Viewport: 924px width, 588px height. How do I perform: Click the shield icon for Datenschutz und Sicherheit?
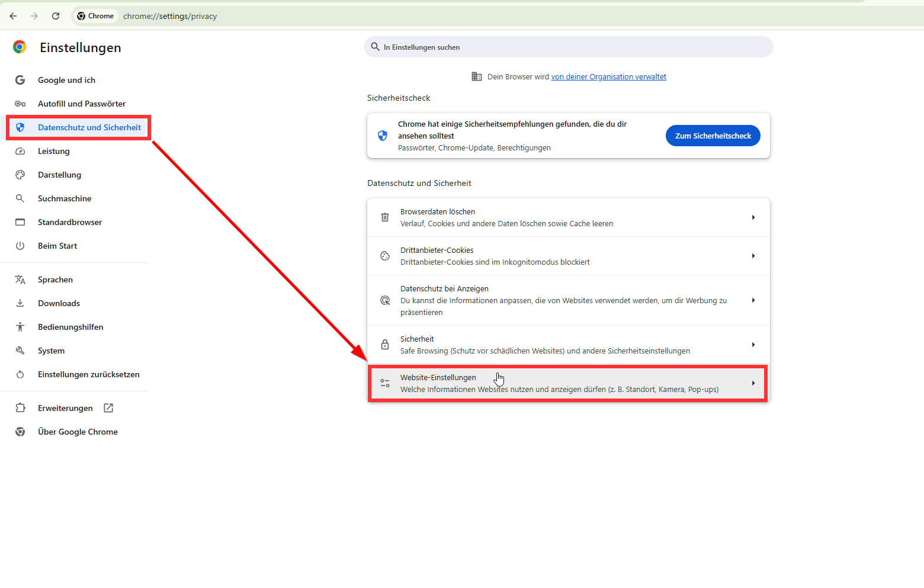tap(20, 127)
